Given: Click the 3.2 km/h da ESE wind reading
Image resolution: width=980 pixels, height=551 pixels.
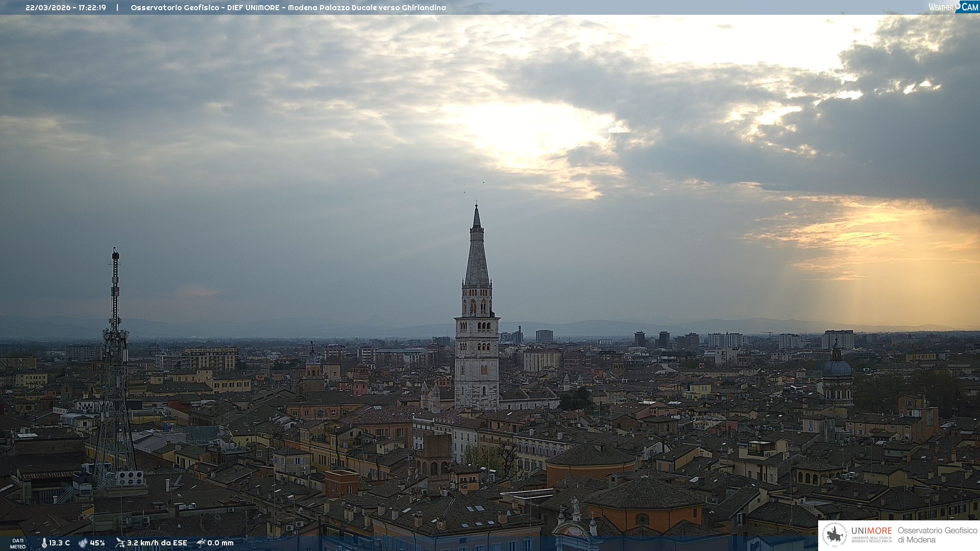Looking at the screenshot, I should pyautogui.click(x=157, y=543).
